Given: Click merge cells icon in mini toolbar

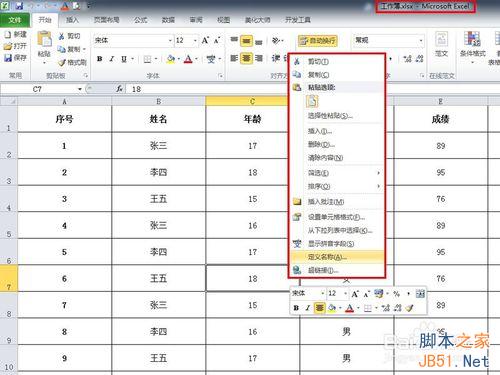Looking at the screenshot, I should (420, 294).
